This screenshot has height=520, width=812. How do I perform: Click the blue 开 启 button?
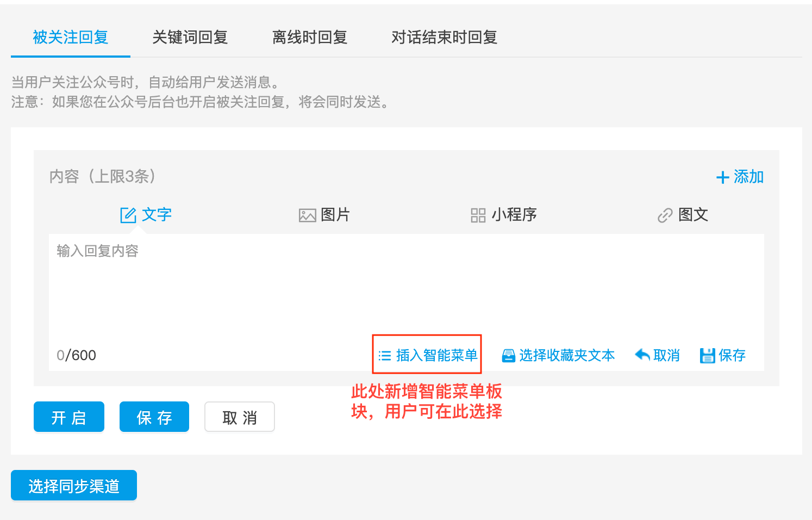point(69,417)
